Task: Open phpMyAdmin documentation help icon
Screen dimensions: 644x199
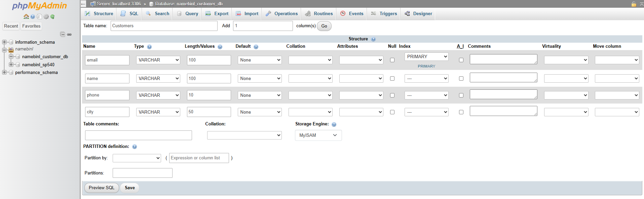Action: coord(33,16)
